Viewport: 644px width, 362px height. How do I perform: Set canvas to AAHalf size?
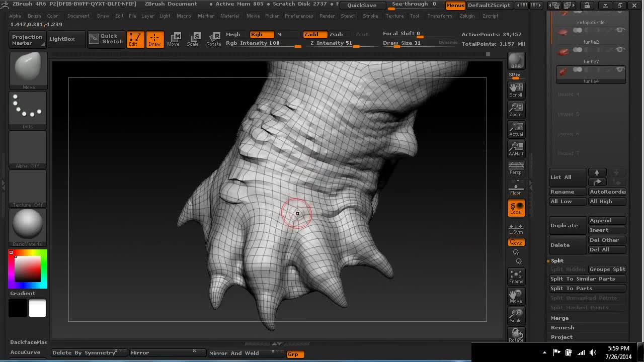click(516, 148)
